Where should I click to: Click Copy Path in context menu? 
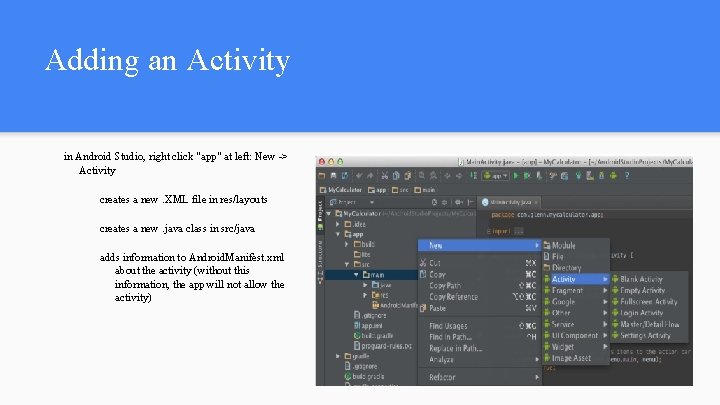(x=479, y=286)
